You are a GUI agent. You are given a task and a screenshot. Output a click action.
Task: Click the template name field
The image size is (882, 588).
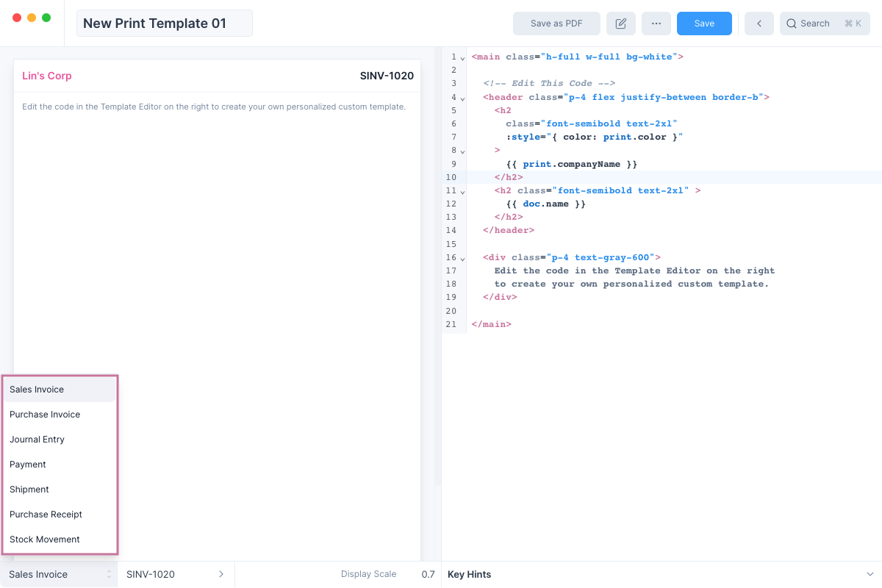pos(164,24)
